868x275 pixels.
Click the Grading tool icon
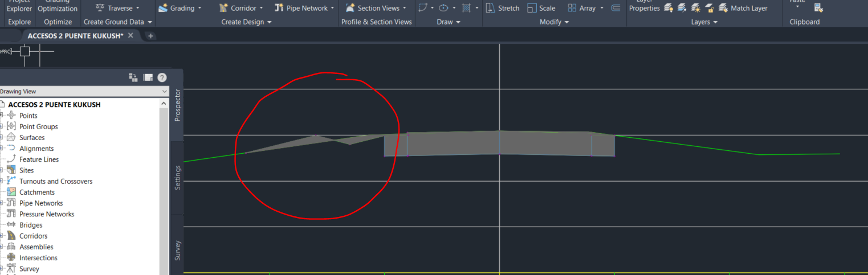click(163, 8)
